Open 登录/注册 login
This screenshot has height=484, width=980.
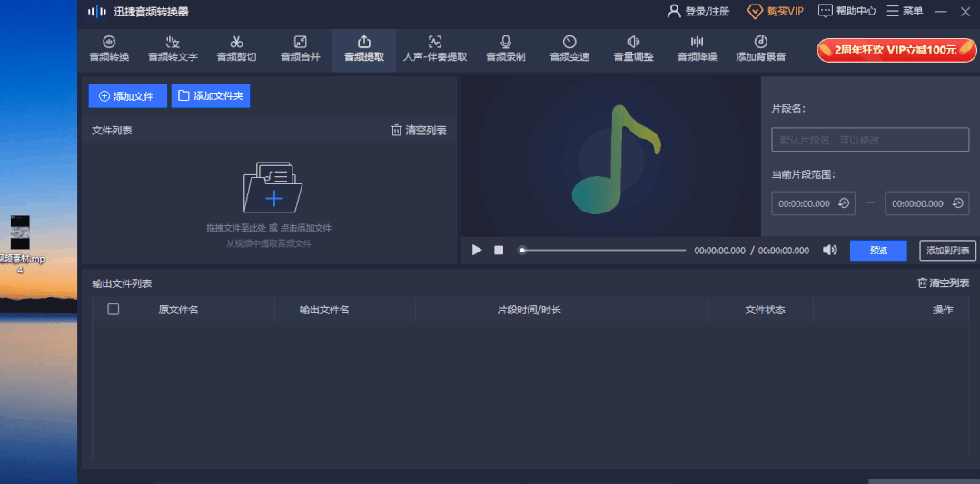(698, 11)
